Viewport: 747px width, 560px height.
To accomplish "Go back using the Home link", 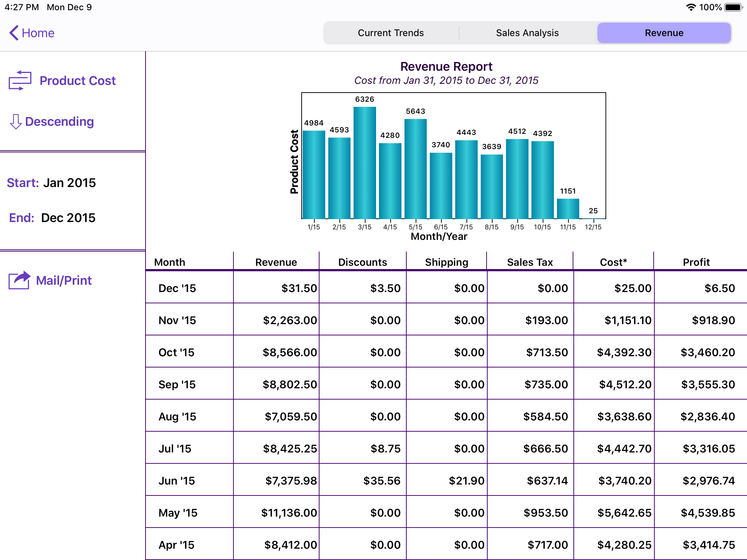I will coord(38,33).
